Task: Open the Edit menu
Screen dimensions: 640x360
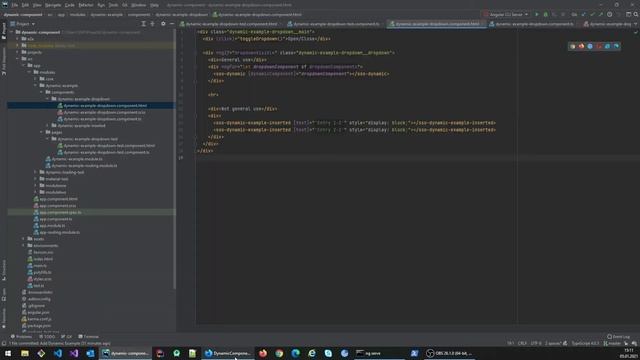Action: pos(25,5)
